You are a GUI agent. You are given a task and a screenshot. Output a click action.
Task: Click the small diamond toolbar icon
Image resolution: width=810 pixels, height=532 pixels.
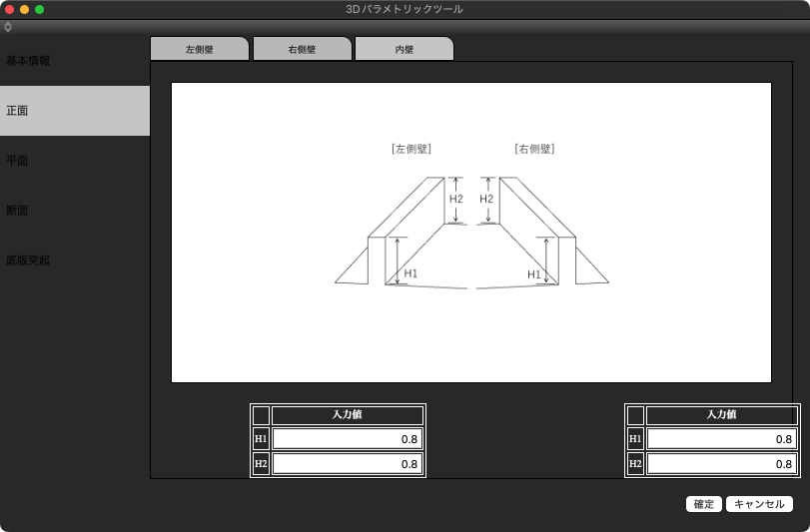tap(8, 27)
